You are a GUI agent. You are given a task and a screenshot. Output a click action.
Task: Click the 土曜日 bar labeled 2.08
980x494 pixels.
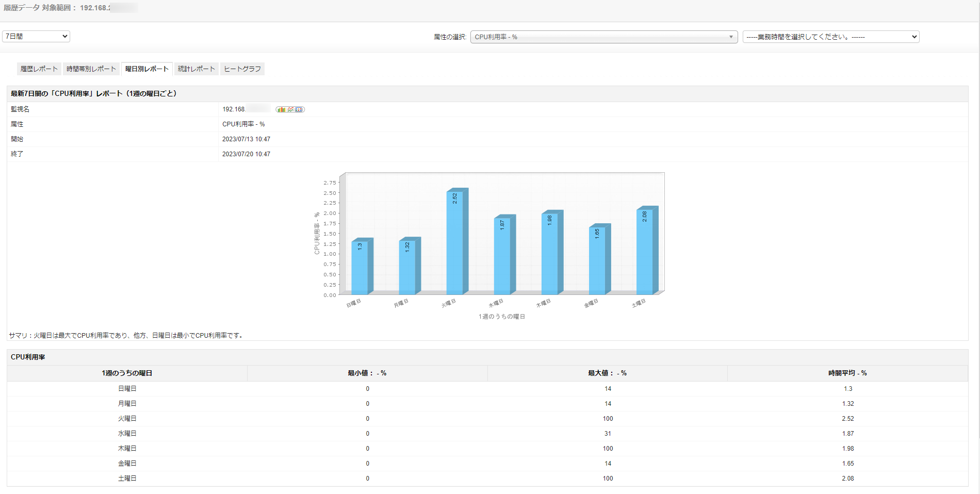tap(645, 252)
